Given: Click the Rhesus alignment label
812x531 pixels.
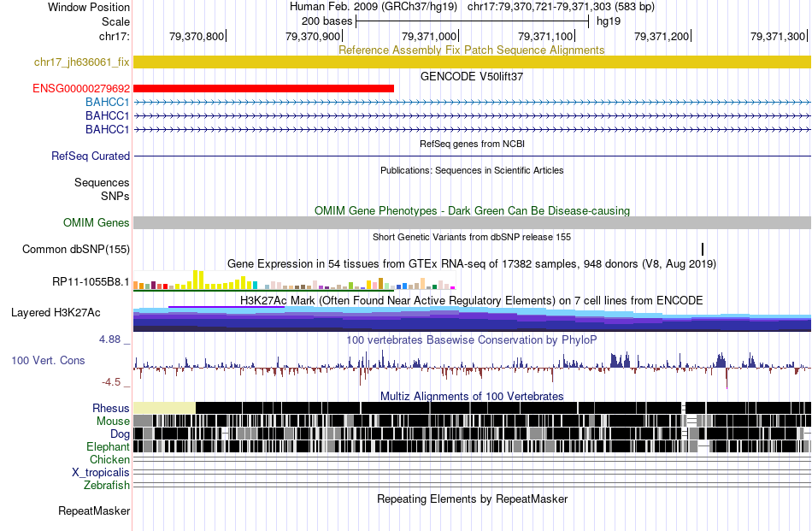Looking at the screenshot, I should click(111, 408).
